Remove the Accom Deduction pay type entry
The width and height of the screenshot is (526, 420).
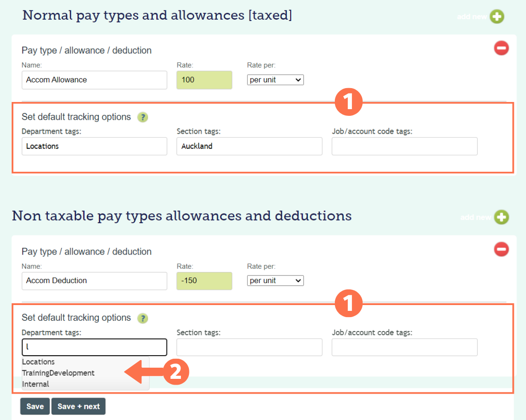coord(501,249)
